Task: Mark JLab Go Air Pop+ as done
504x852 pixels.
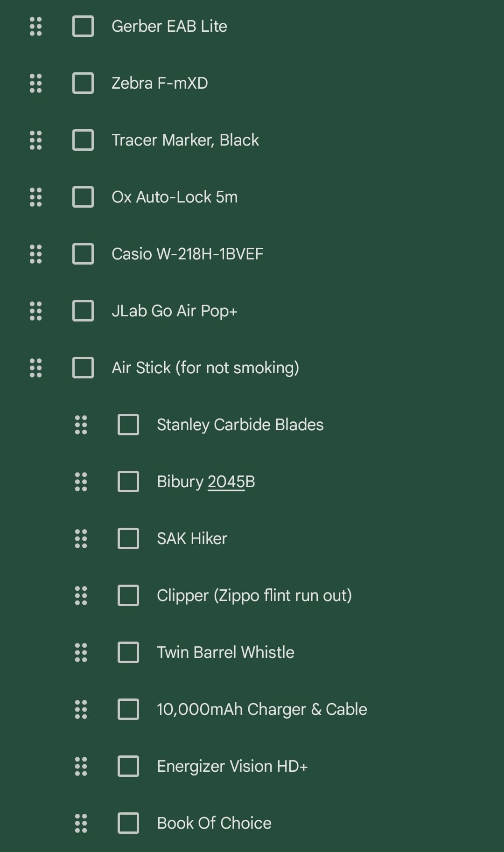Action: click(83, 311)
